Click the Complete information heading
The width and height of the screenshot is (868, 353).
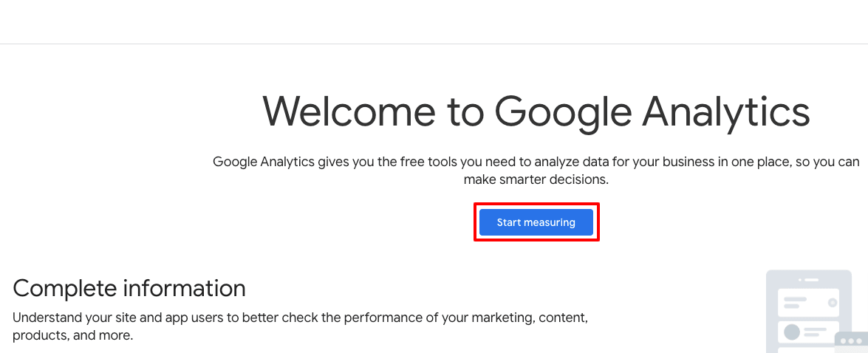click(129, 287)
